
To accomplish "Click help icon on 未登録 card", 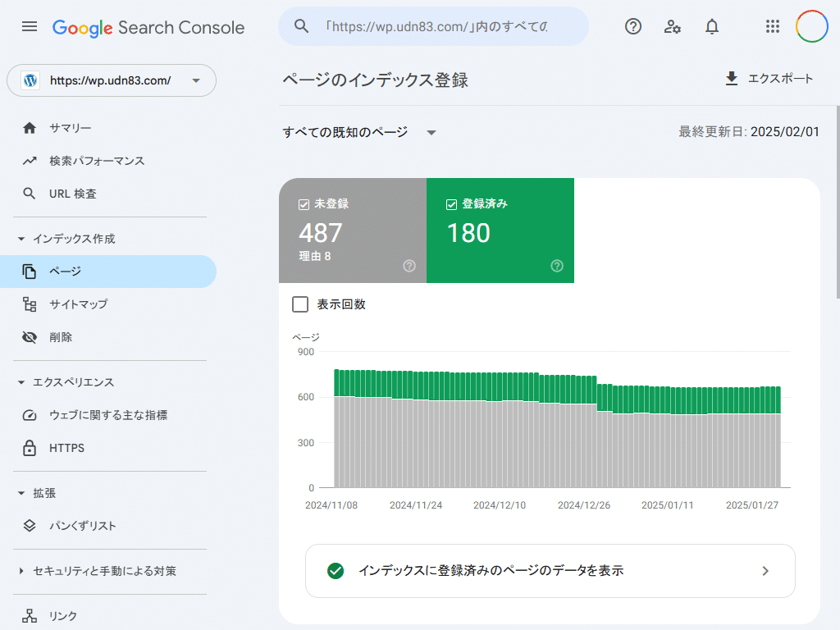I will pos(409,266).
